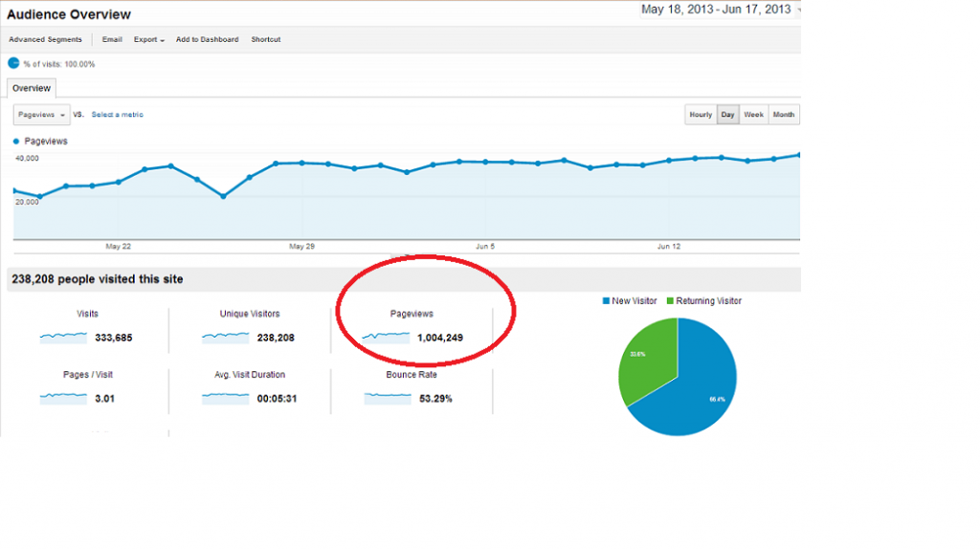Switch graph to Month view

[783, 115]
